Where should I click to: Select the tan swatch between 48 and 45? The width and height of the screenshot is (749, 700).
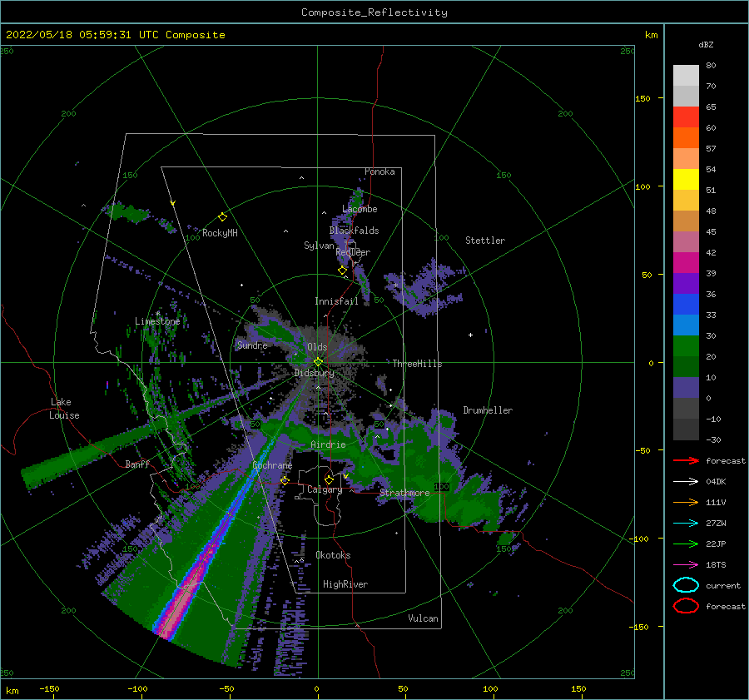pyautogui.click(x=686, y=221)
